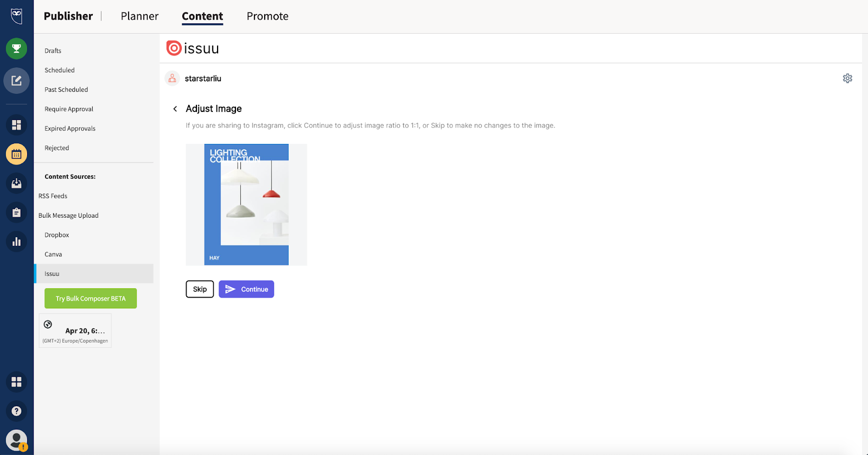
Task: Open the Hootsuite owl logo home
Action: tap(16, 16)
